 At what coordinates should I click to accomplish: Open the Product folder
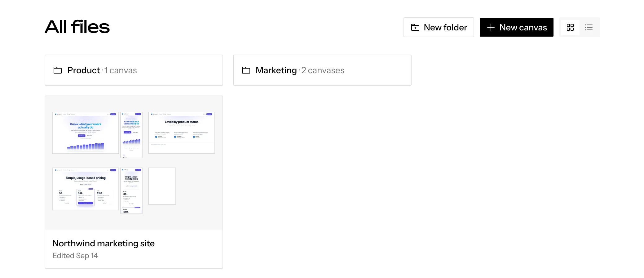[134, 70]
